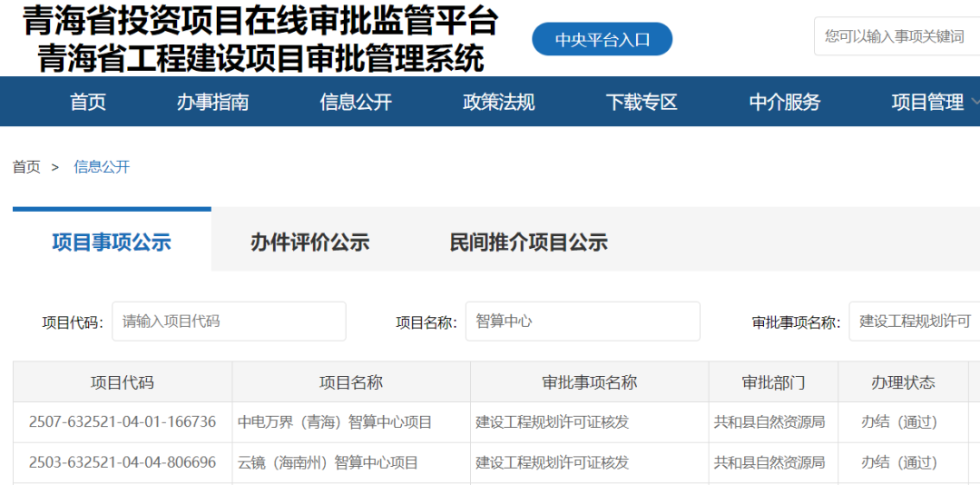Select 信息公开 in the navigation bar

(356, 103)
